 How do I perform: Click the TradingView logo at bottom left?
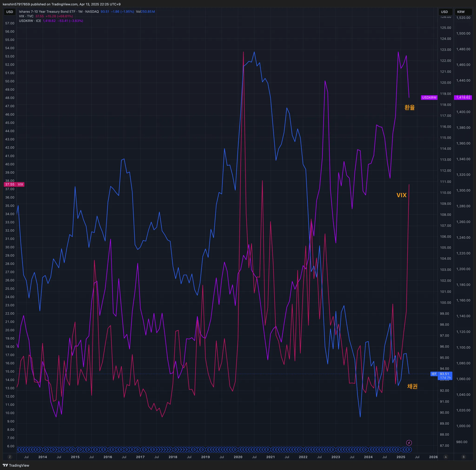click(16, 465)
